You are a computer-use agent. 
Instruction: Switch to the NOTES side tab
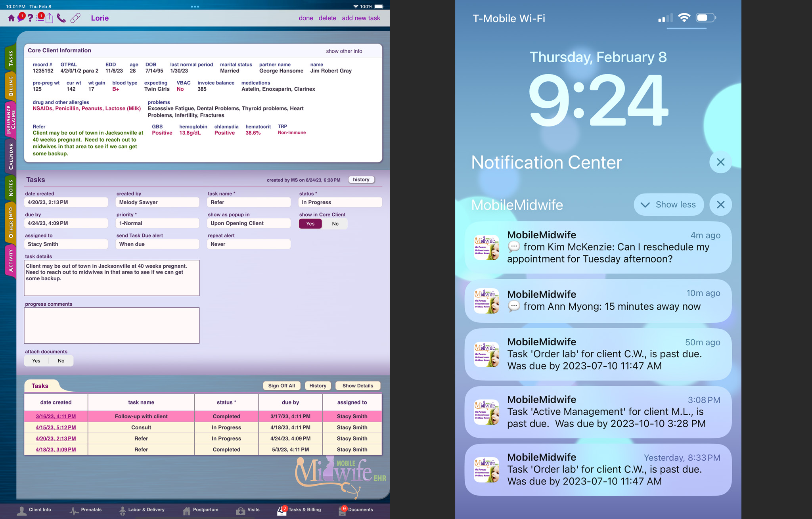coord(11,188)
